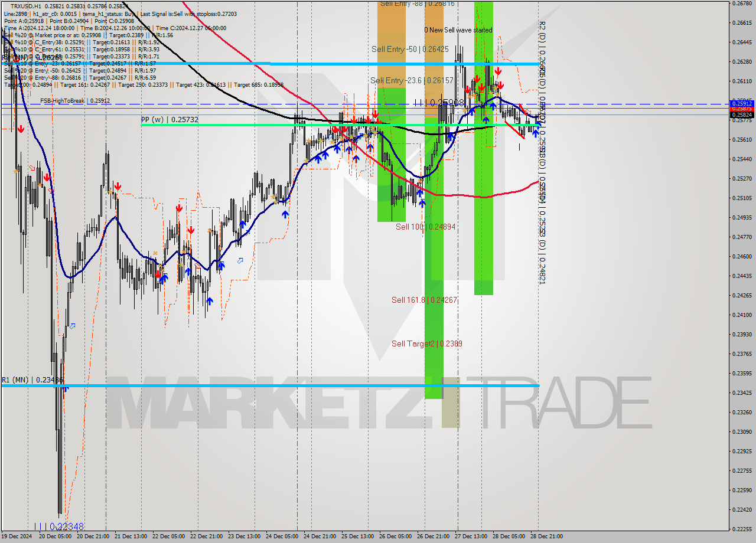756x543 pixels.
Task: Click the 21 Dec 13:00 time axis label
Action: pyautogui.click(x=131, y=537)
